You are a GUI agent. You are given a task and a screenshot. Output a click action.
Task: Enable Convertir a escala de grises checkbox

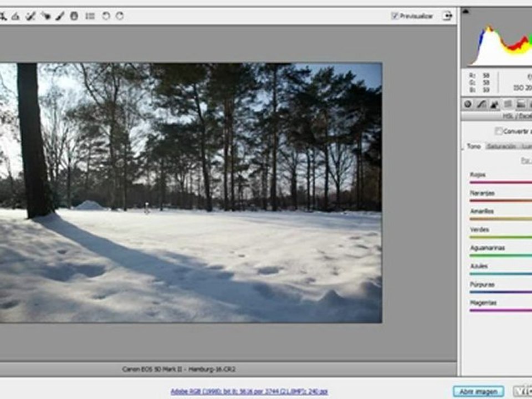[498, 131]
